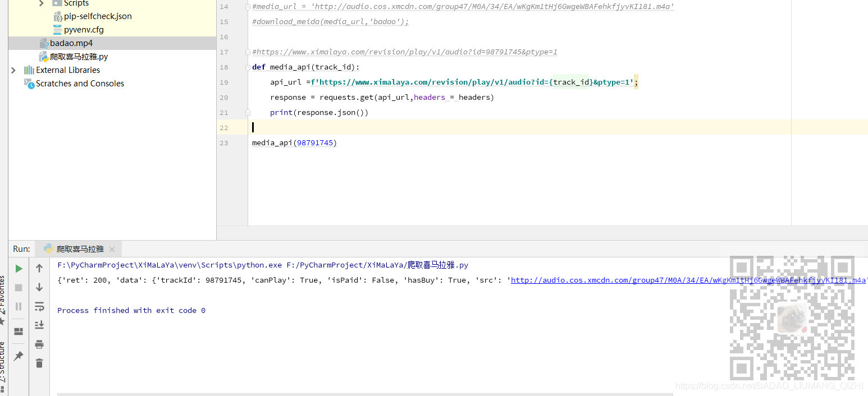Click the Scratches and Consoles clock icon
Viewport: 868px width, 396px height.
(x=29, y=84)
